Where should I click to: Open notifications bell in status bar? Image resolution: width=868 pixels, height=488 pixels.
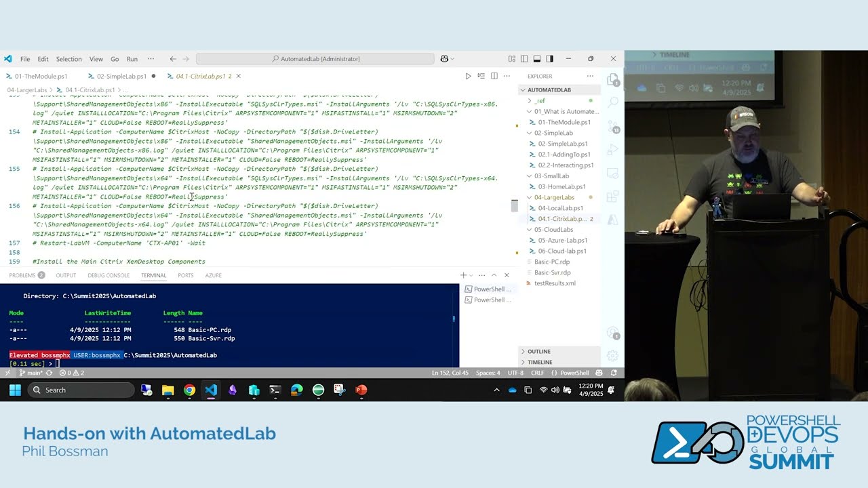(614, 373)
